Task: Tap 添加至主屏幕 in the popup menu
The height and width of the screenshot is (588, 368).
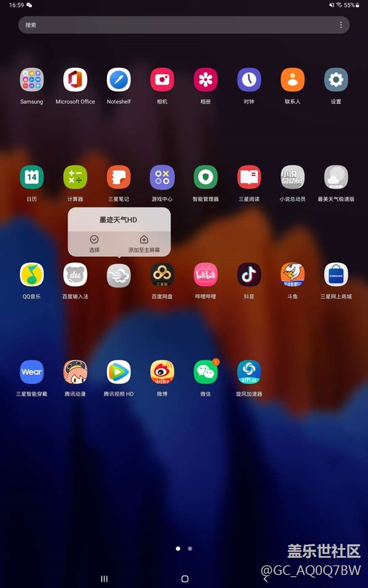Action: pos(144,244)
